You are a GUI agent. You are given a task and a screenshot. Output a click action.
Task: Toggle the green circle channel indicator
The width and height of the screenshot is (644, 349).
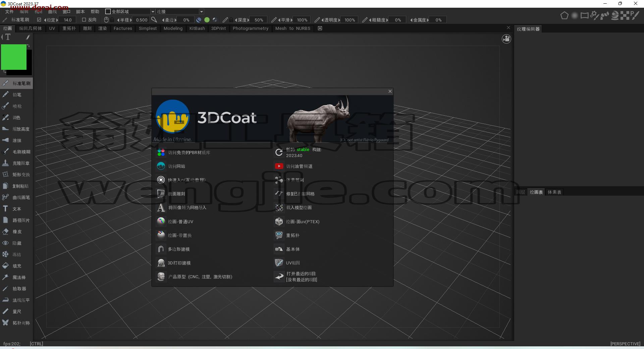tap(207, 20)
